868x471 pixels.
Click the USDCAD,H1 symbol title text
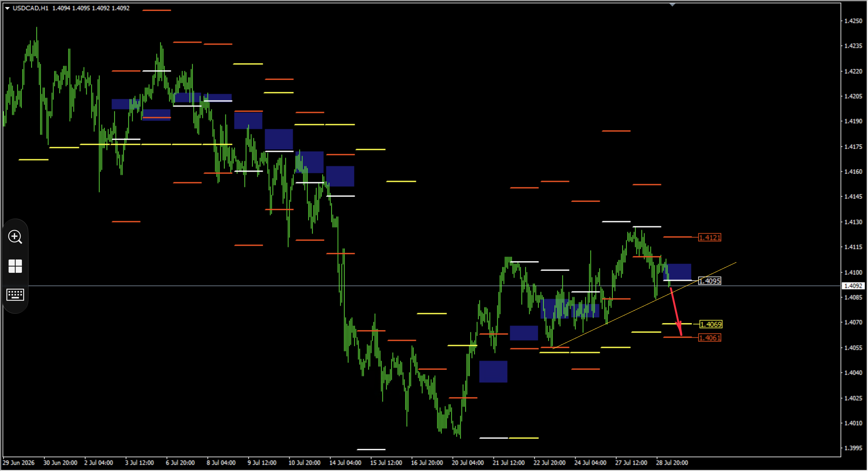pyautogui.click(x=30, y=8)
